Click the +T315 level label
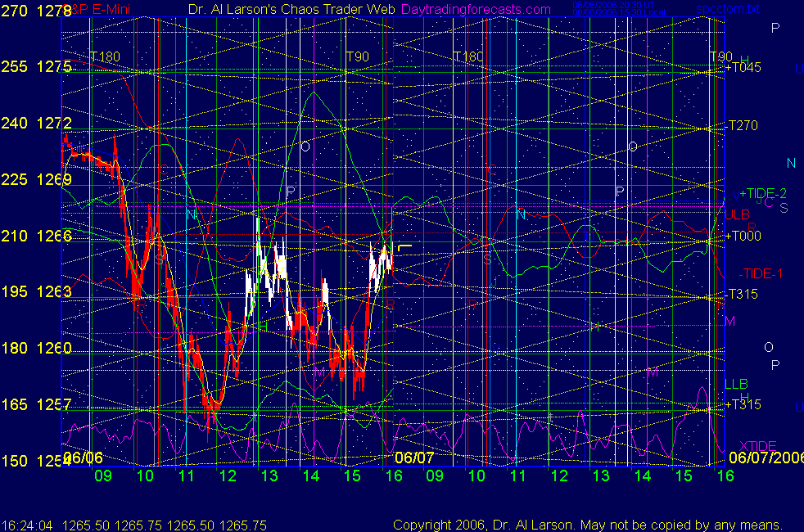This screenshot has height=532, width=804. tap(743, 404)
